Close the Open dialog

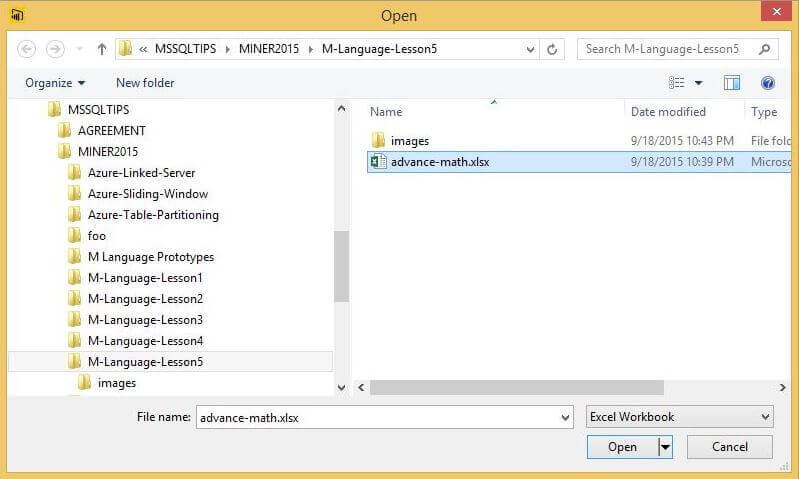pyautogui.click(x=776, y=11)
